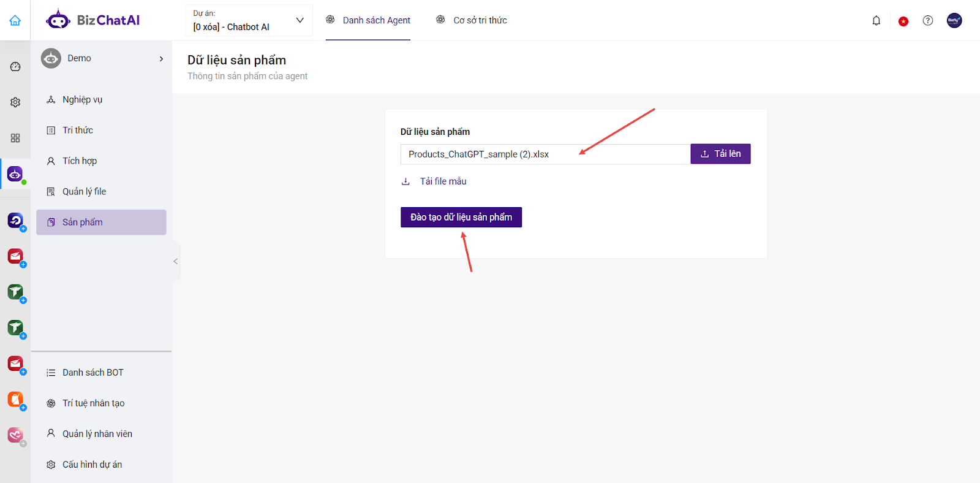Open the Dự án project dropdown
Viewport: 980px width, 483px height.
(249, 20)
